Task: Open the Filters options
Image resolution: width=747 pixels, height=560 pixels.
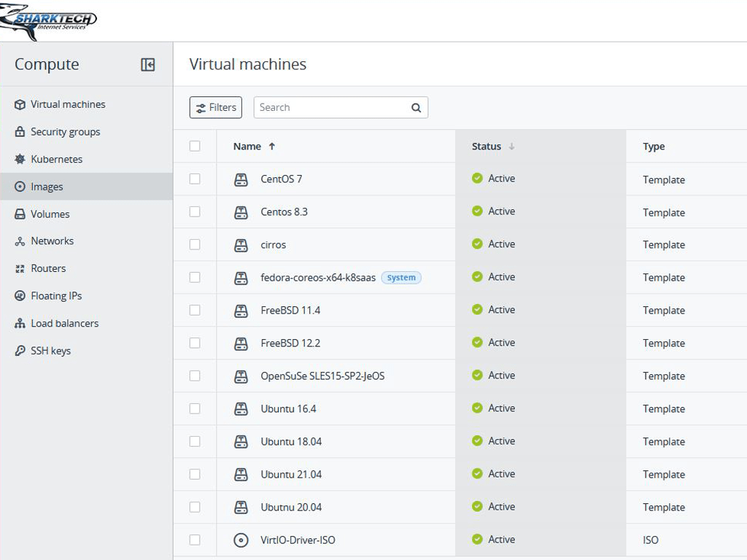Action: pyautogui.click(x=215, y=107)
